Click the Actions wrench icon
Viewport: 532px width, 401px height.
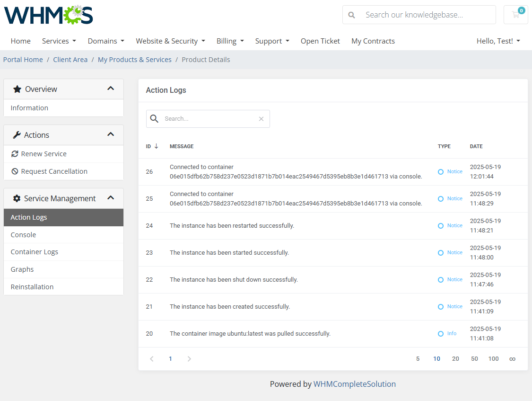tap(17, 135)
